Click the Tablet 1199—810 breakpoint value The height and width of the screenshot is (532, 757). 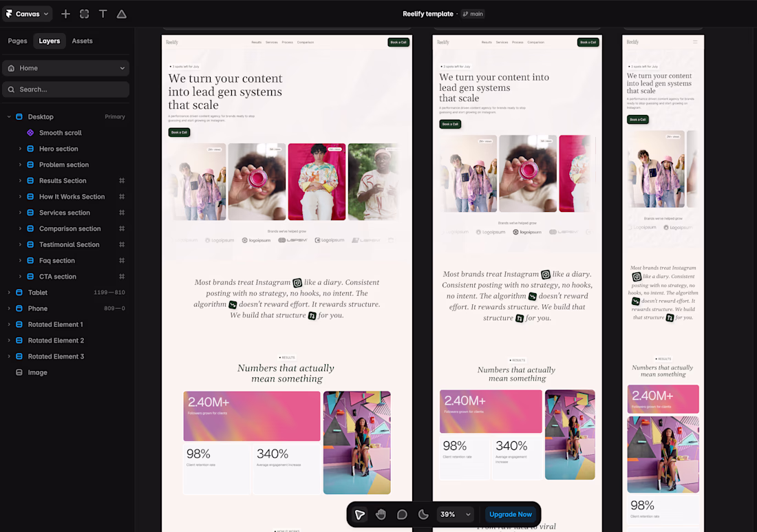(109, 292)
